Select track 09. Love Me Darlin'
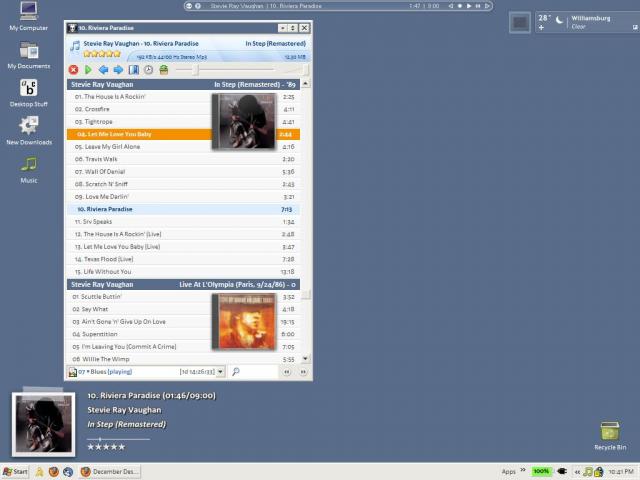This screenshot has width=640, height=480. pos(183,197)
